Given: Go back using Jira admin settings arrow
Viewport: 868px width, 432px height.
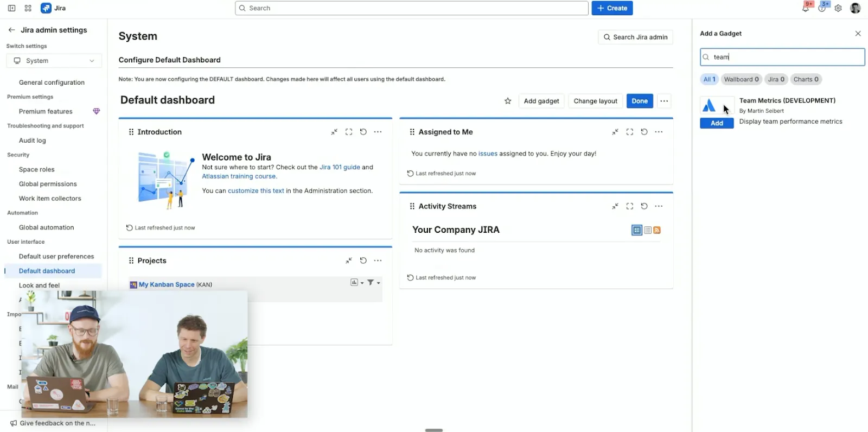Looking at the screenshot, I should click(11, 30).
